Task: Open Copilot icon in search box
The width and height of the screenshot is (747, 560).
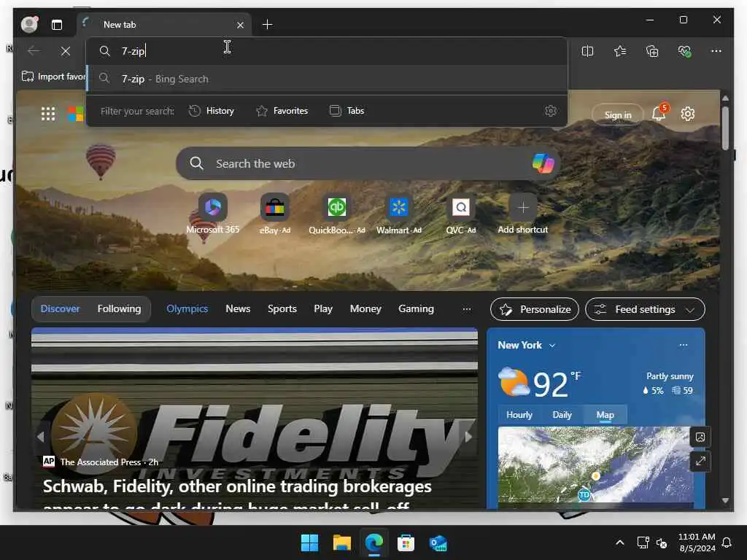Action: (x=543, y=163)
